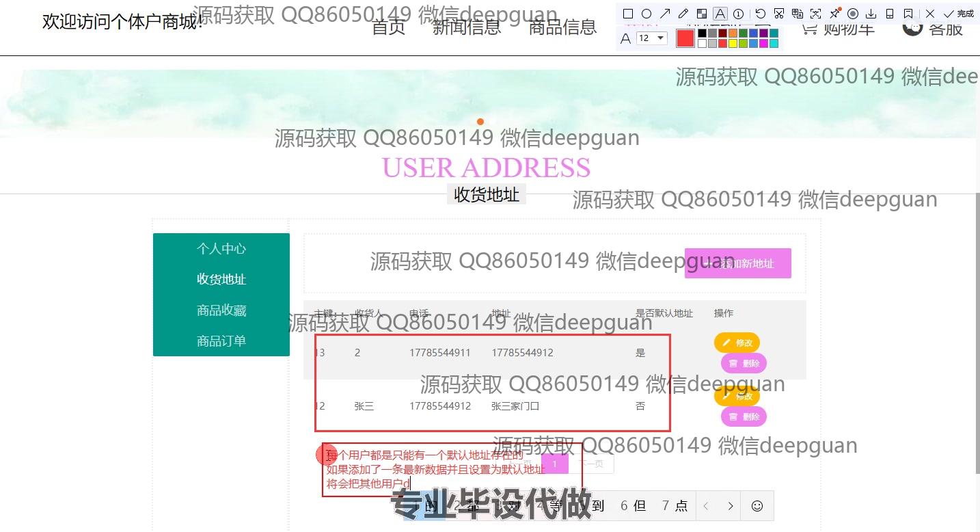The width and height of the screenshot is (980, 532).
Task: Open 商品订单 in the sidebar
Action: click(221, 341)
